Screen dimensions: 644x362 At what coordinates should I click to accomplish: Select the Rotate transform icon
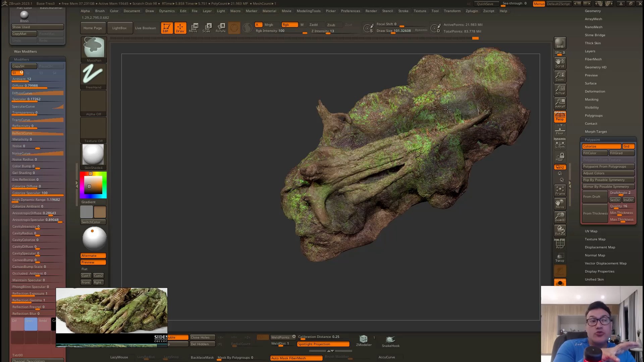point(221,27)
